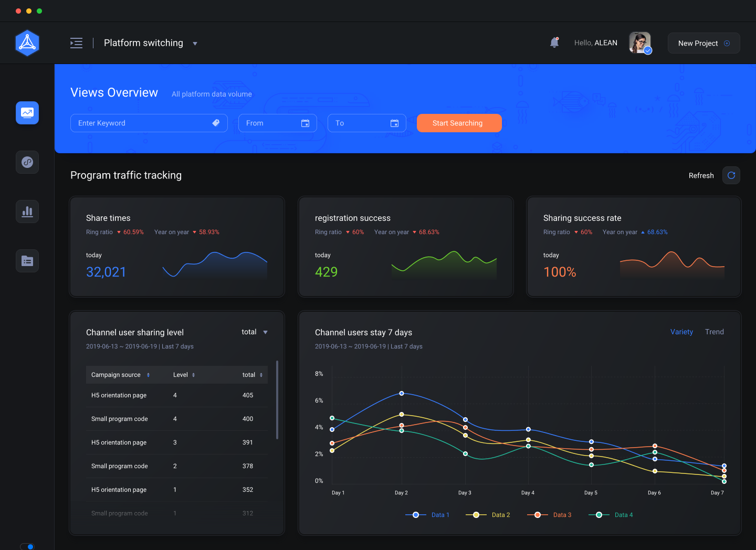Open the To date calendar icon
The height and width of the screenshot is (550, 756).
coord(394,123)
